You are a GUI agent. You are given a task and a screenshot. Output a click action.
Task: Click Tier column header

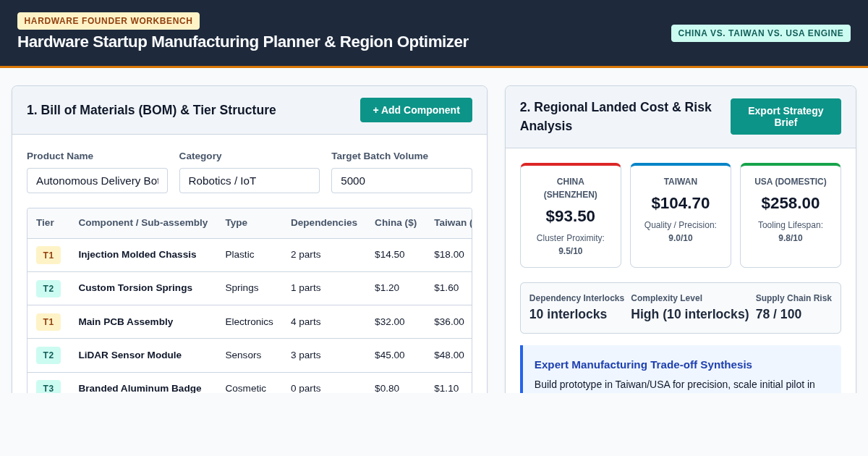(x=45, y=223)
